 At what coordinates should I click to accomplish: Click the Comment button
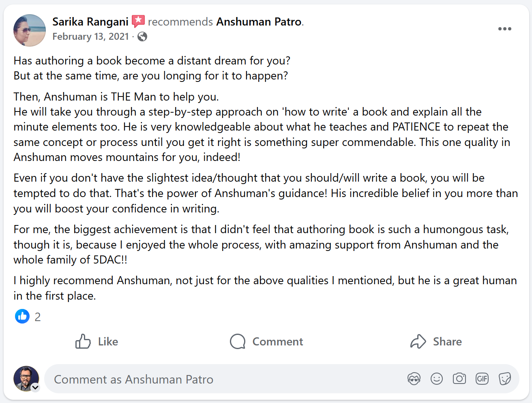point(266,341)
